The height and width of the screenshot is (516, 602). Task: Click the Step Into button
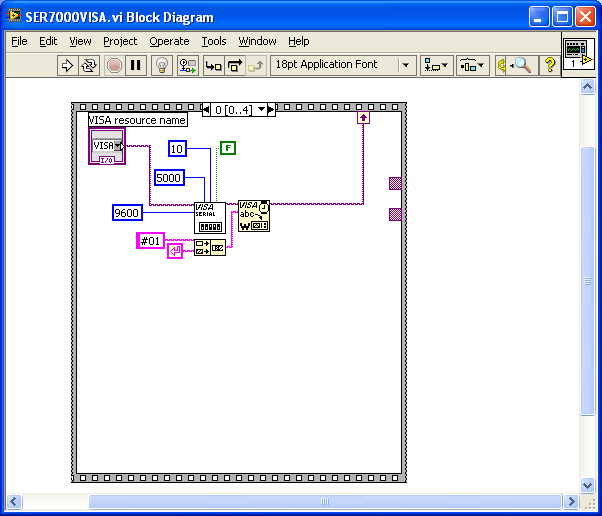coord(213,66)
